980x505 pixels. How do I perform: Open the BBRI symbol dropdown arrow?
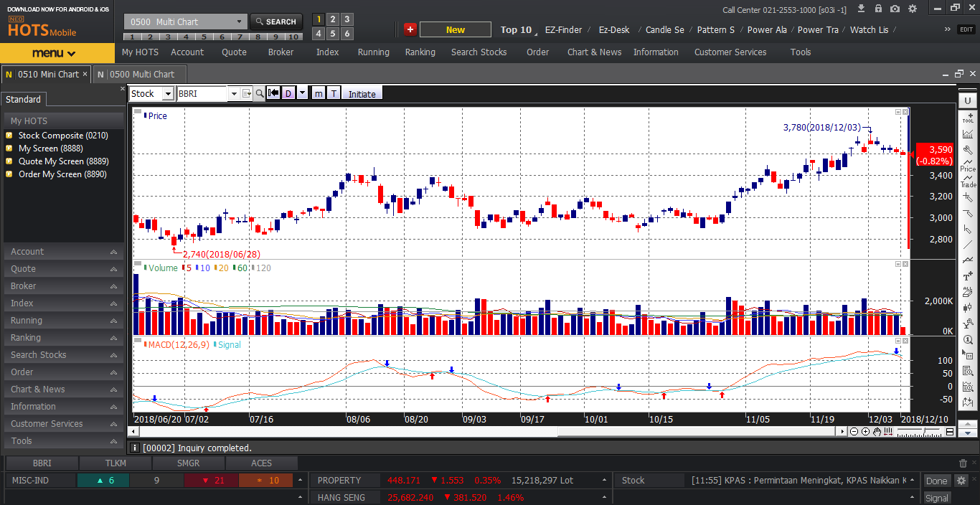tap(233, 93)
